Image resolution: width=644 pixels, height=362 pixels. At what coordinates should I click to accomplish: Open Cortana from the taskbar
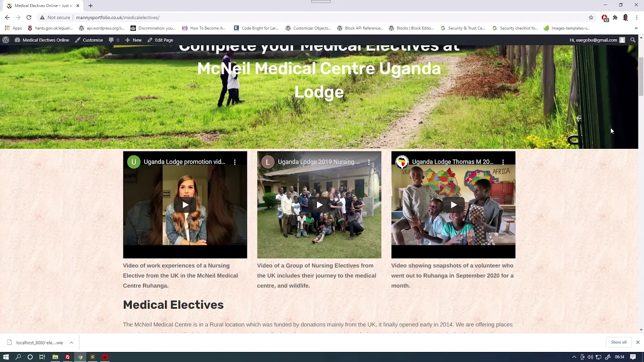(x=30, y=357)
